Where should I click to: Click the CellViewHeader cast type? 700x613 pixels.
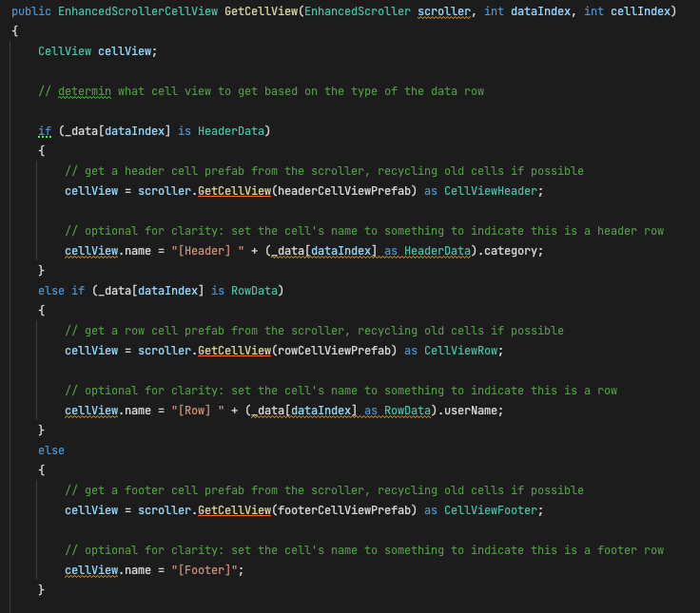coord(491,191)
